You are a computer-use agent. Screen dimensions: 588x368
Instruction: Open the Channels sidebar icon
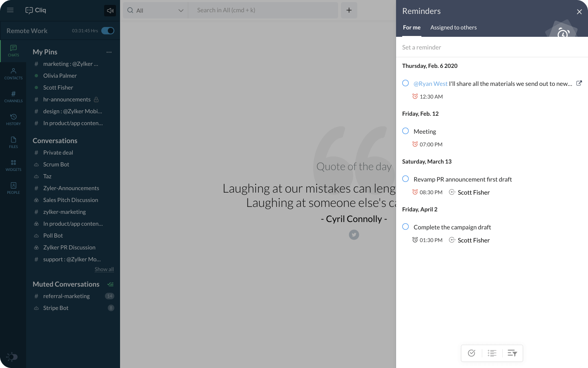(x=13, y=96)
